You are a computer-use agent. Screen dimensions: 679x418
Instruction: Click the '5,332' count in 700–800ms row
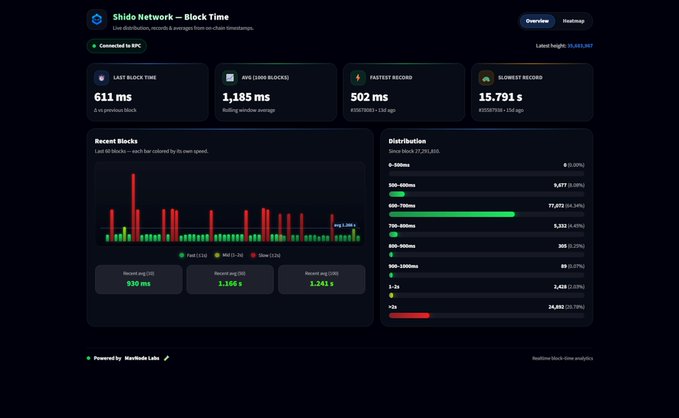pos(560,226)
